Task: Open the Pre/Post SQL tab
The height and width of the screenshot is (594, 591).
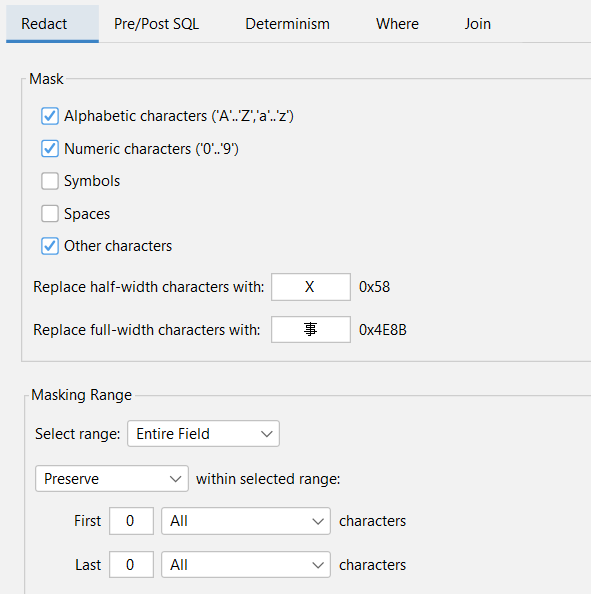Action: tap(156, 24)
